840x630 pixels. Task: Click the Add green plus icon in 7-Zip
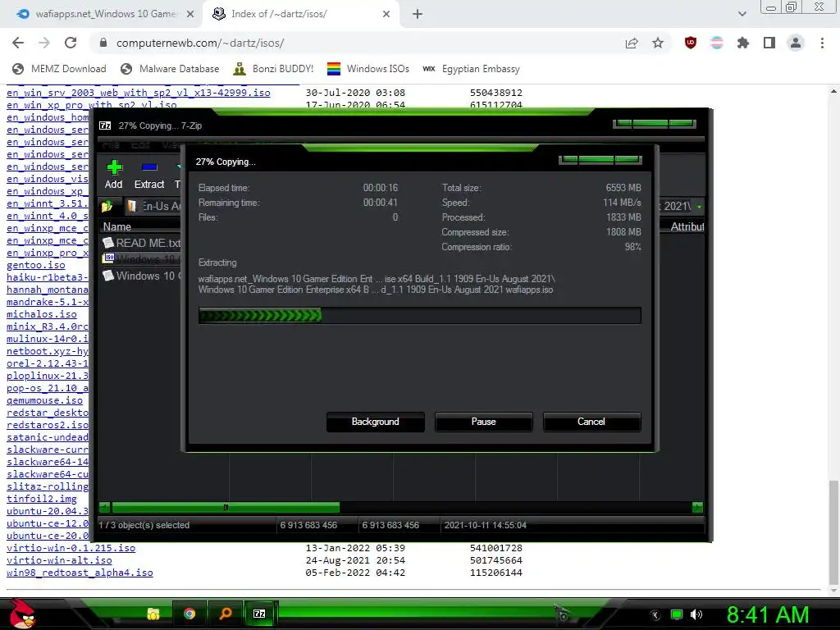coord(113,167)
